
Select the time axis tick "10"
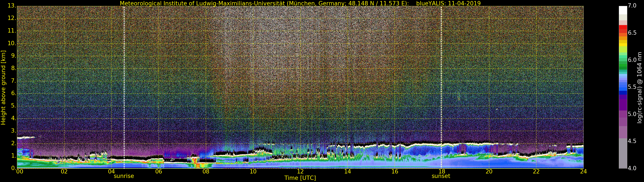(x=253, y=172)
